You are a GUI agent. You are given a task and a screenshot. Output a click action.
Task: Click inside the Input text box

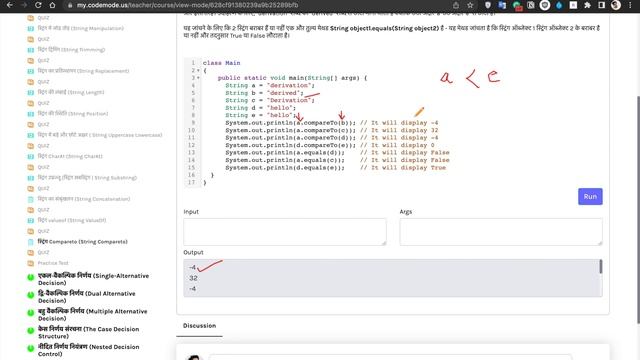point(284,232)
